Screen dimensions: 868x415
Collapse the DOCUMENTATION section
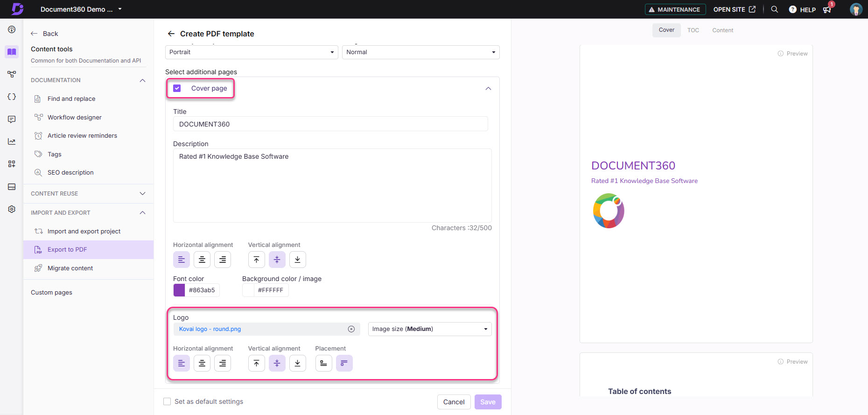point(143,80)
